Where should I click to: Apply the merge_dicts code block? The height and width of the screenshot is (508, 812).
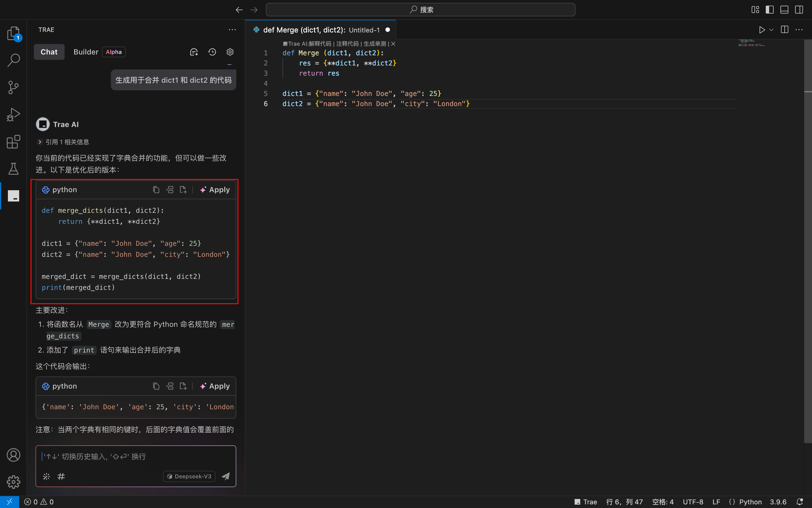coord(215,190)
